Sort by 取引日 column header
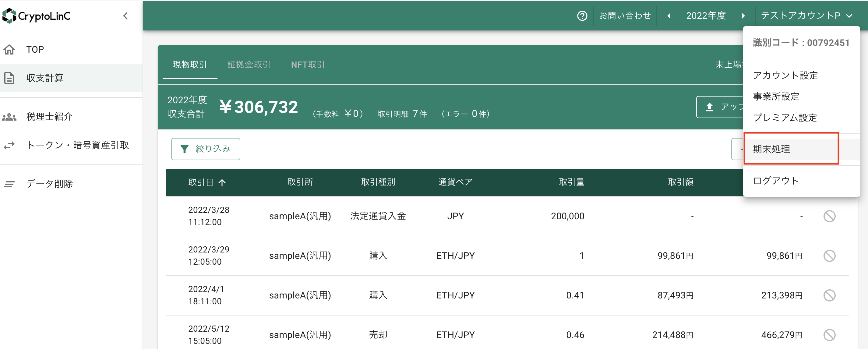This screenshot has width=868, height=349. click(207, 182)
